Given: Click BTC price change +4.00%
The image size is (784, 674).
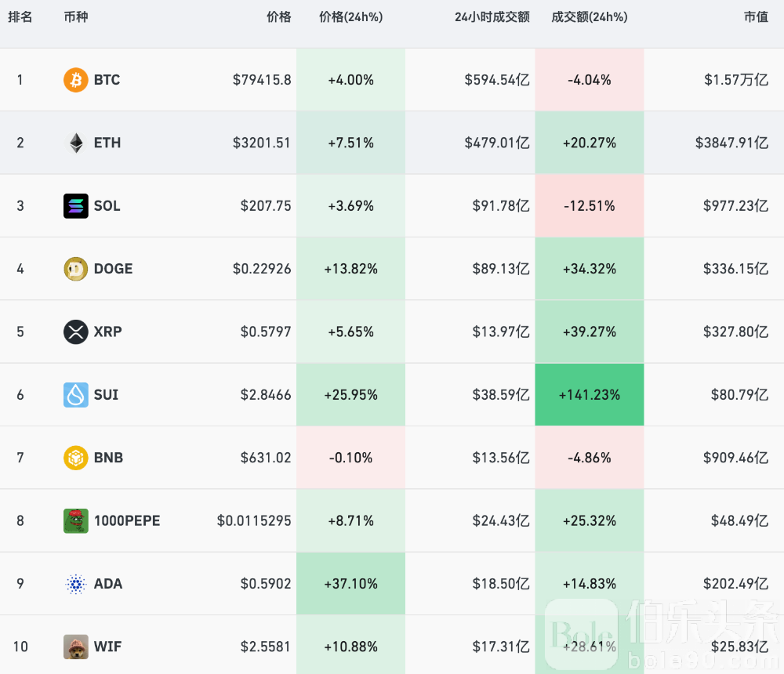Looking at the screenshot, I should click(351, 80).
